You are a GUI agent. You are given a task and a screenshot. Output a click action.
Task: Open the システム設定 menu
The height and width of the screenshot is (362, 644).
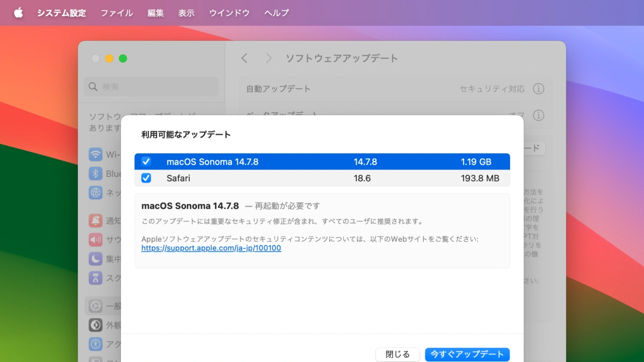(x=61, y=13)
